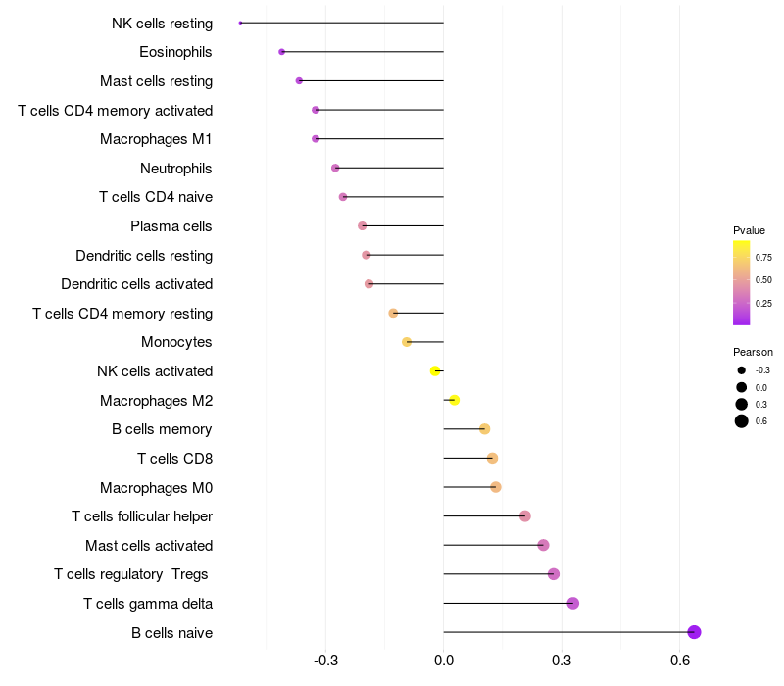The height and width of the screenshot is (686, 784).
Task: Select the Pearson -0.3 legend circle
Action: coord(742,370)
